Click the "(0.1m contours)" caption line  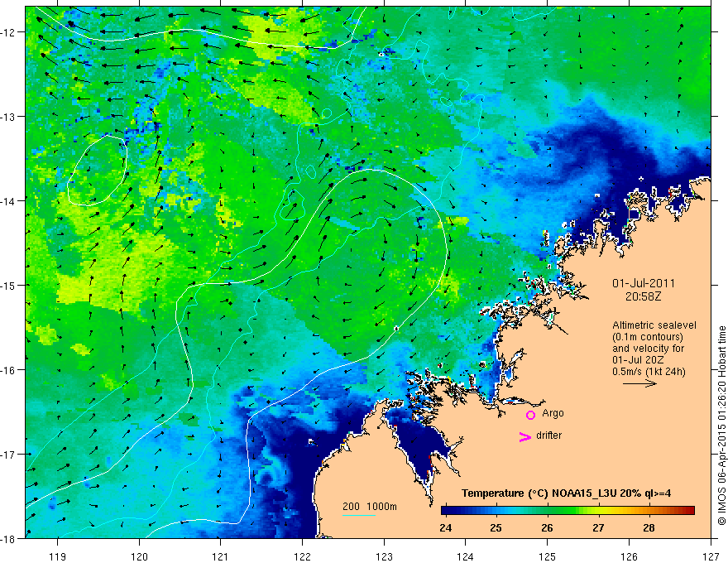pyautogui.click(x=647, y=337)
